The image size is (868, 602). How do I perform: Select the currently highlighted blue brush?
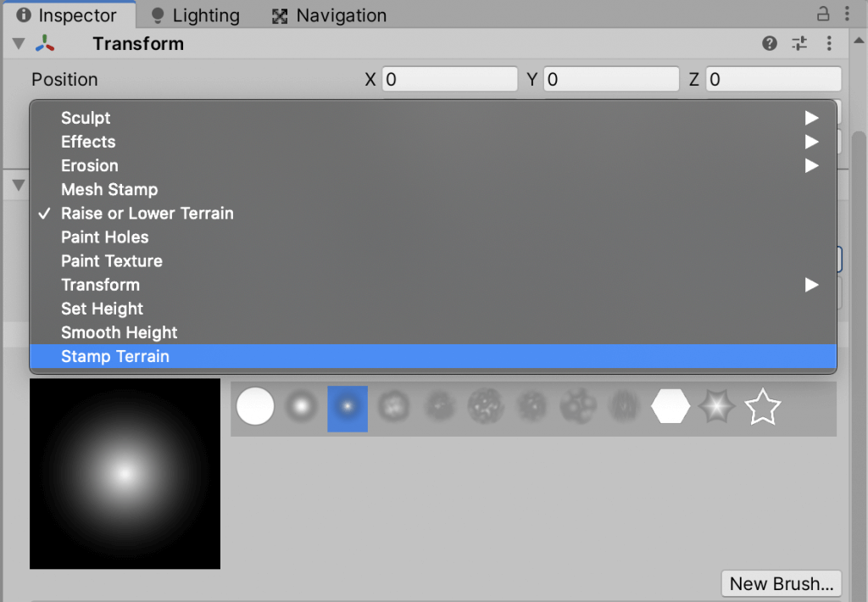pyautogui.click(x=348, y=406)
